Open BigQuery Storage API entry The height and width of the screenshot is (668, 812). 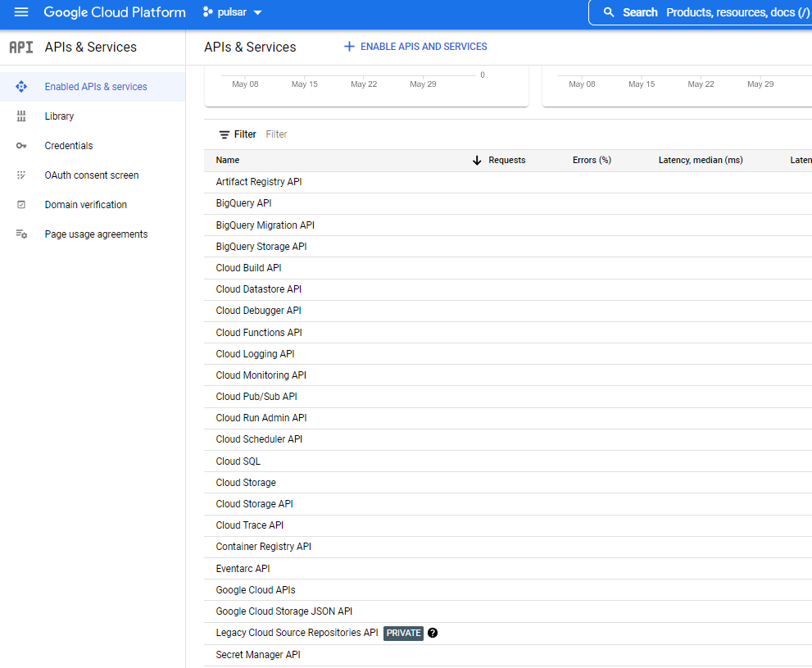point(508,247)
